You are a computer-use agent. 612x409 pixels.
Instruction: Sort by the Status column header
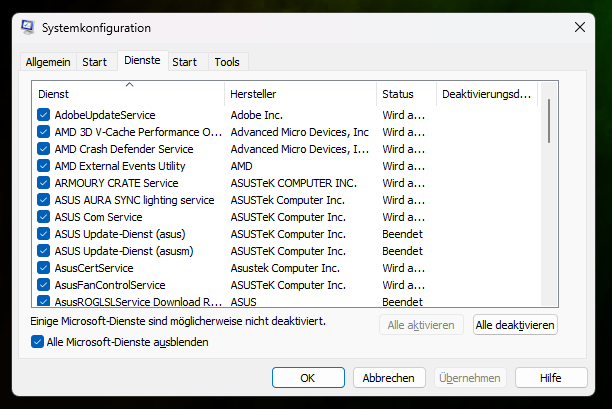click(x=406, y=94)
